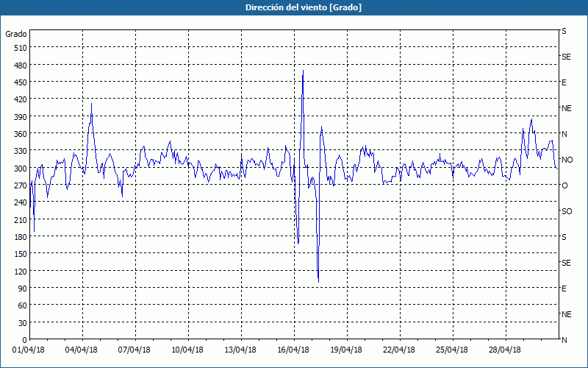588x368 pixels.
Task: Choose the 22/04/18 date label
Action: (x=398, y=350)
